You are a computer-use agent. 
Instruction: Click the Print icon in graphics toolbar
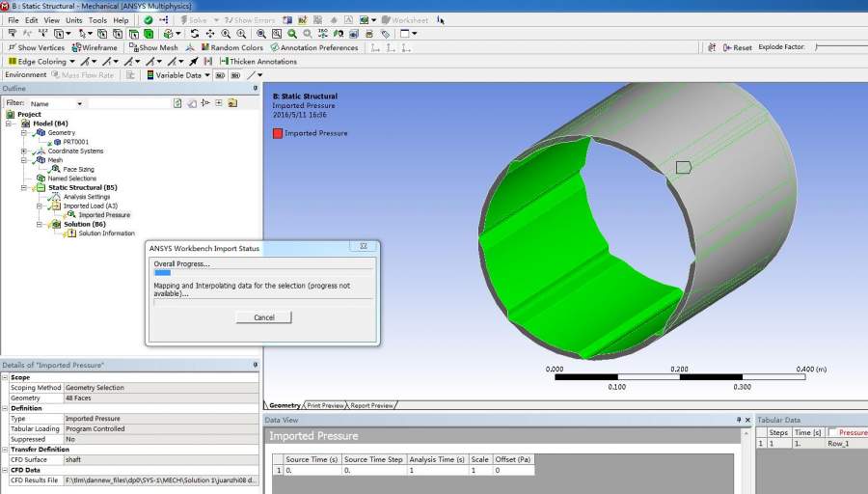369,34
